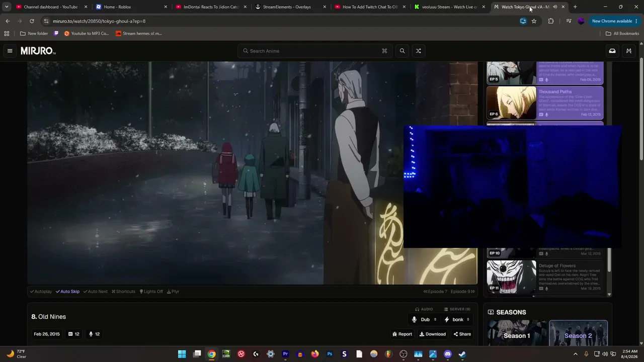Launch Steam from the taskbar

462,354
